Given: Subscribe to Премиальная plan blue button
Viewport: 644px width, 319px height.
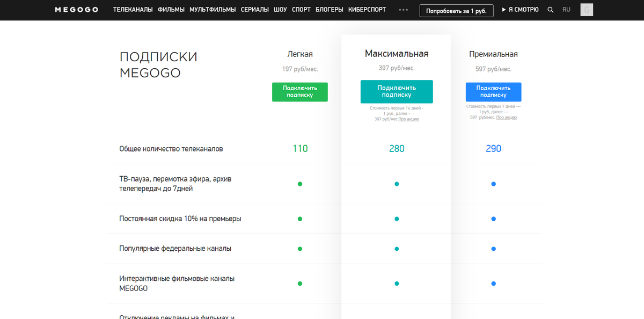Looking at the screenshot, I should tap(493, 92).
